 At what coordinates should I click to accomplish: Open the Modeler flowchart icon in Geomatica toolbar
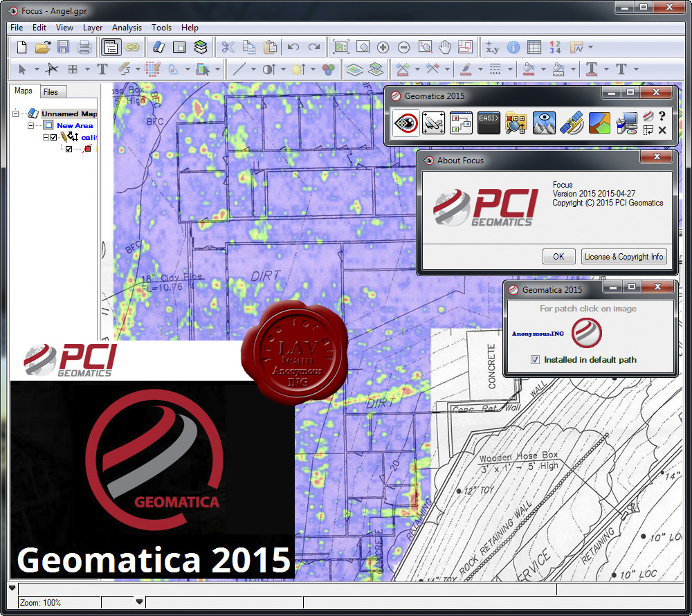pos(461,123)
